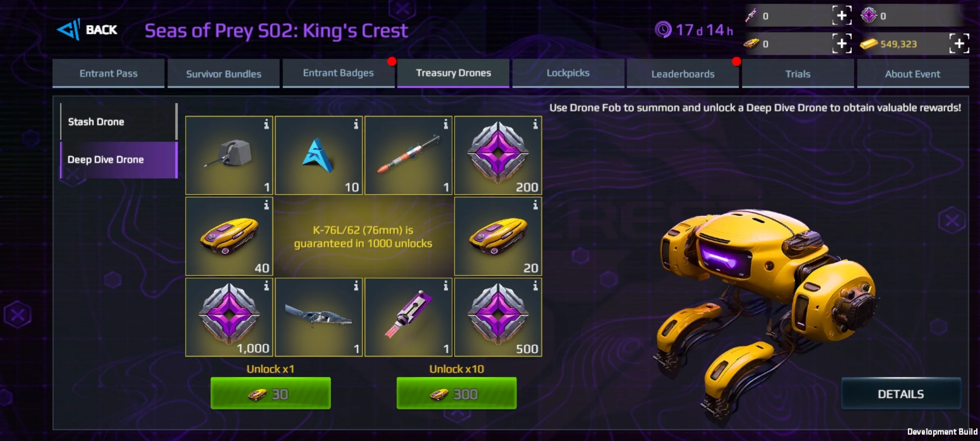Select the missile reward tile
The height and width of the screenshot is (441, 980).
click(x=408, y=155)
